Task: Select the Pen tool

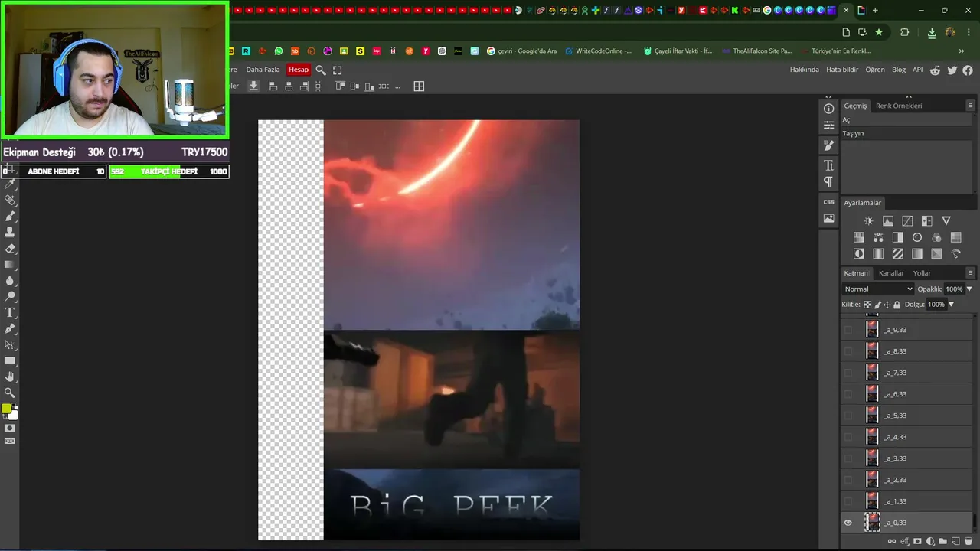Action: pyautogui.click(x=10, y=328)
